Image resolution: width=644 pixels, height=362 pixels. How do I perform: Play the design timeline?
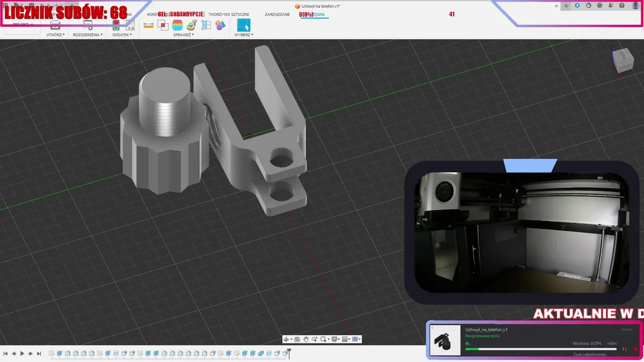coord(22,354)
